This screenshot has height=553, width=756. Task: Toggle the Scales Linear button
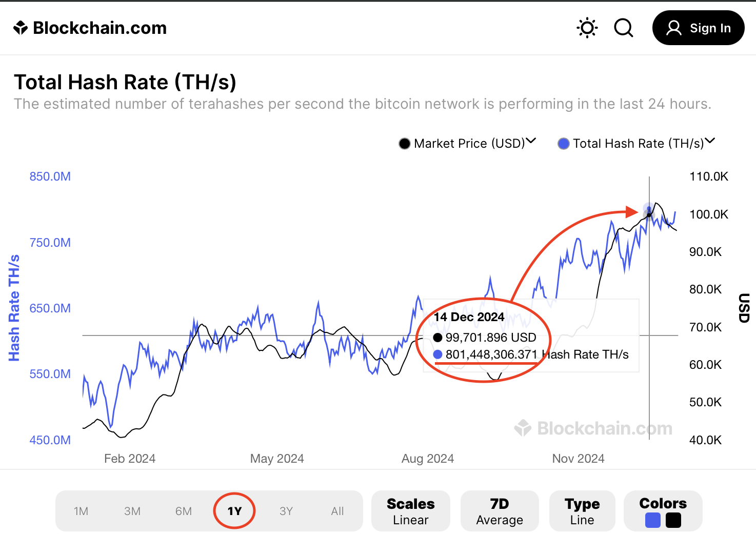(x=410, y=511)
